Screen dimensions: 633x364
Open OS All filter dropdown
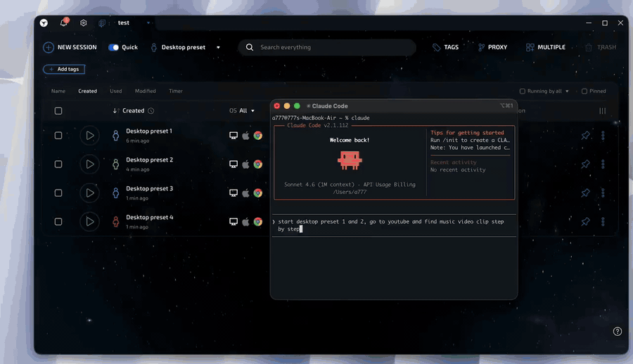tap(242, 110)
